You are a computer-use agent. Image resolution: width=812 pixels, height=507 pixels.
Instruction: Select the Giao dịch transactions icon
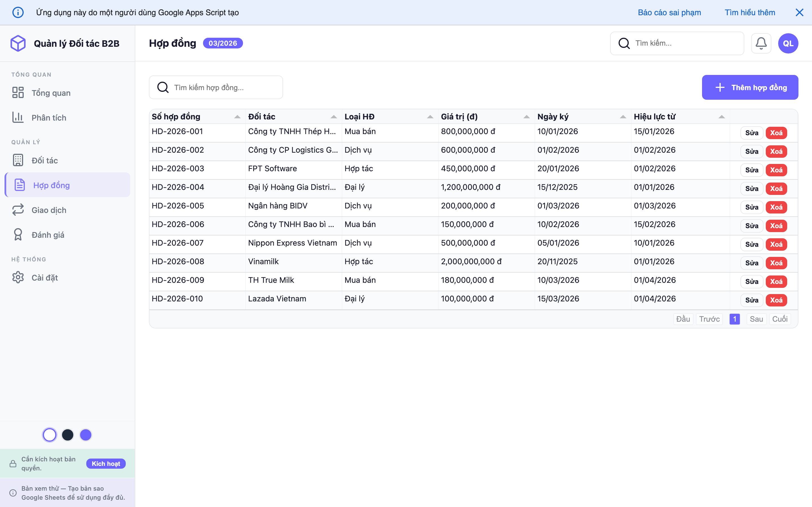click(18, 210)
